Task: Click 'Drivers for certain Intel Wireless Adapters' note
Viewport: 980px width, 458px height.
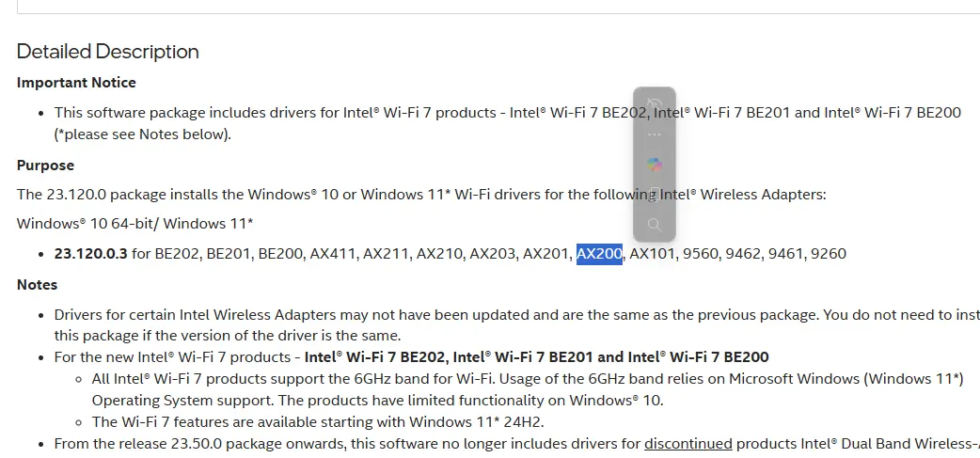Action: [x=517, y=315]
